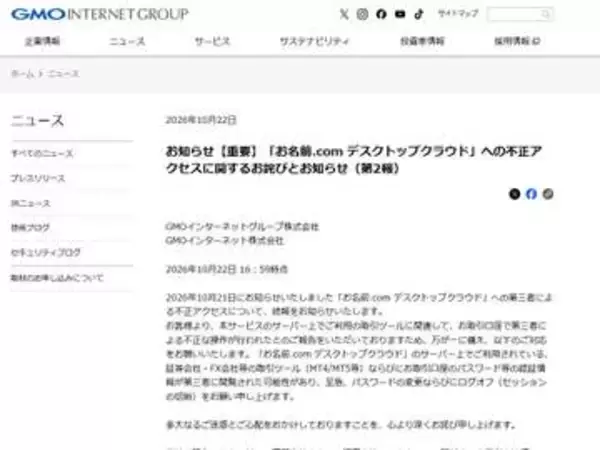Open 採用情報 navigation menu
Viewport: 600px width, 450px height.
coord(517,41)
